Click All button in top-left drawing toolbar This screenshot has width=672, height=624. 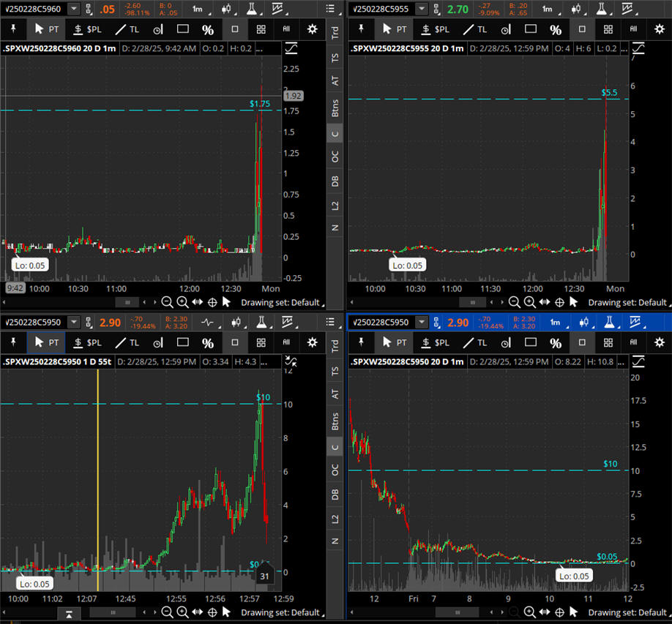286,29
